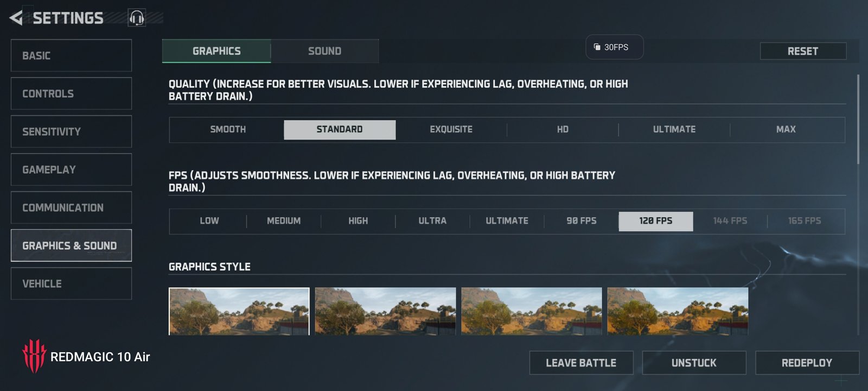Set FPS to 90 FPS
868x391 pixels.
[581, 221]
